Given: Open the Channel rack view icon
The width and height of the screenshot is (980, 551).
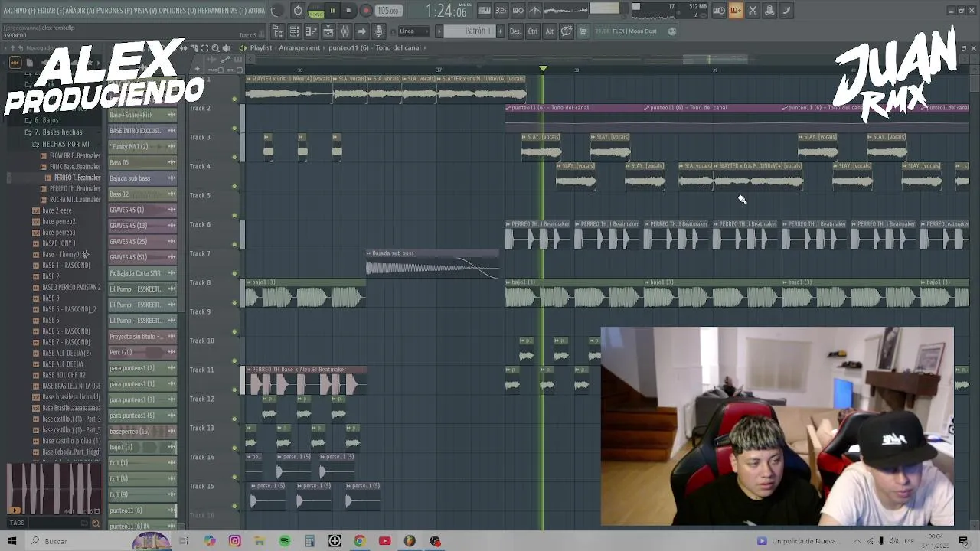Looking at the screenshot, I should coord(328,31).
